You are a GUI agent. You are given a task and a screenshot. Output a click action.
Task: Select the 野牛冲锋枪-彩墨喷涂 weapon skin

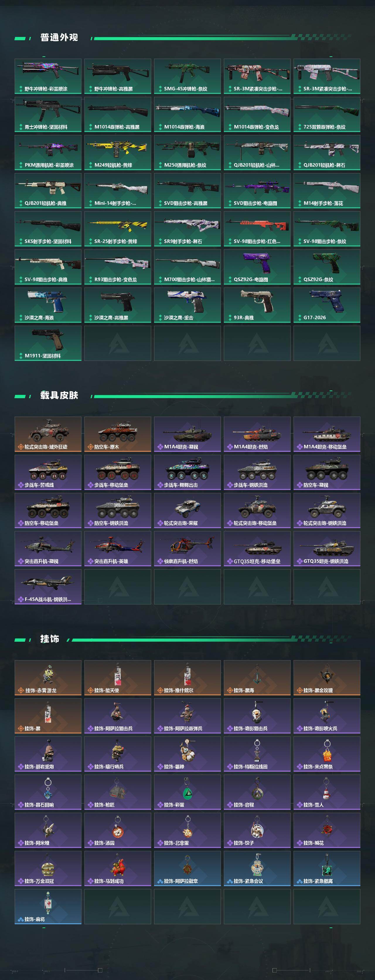[x=48, y=76]
